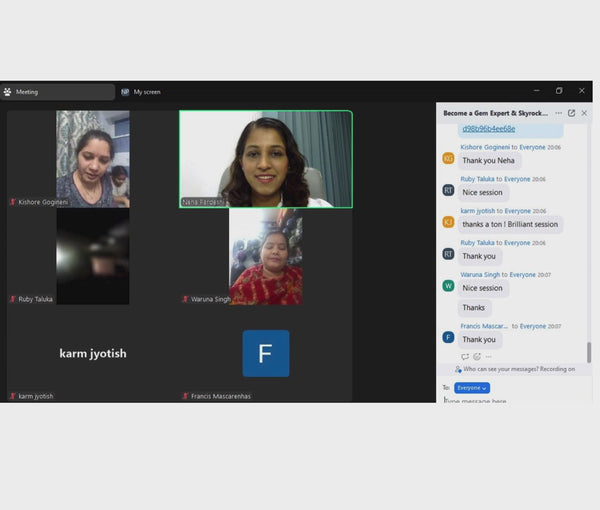Click Waruna Singh's Nice session message

(483, 288)
